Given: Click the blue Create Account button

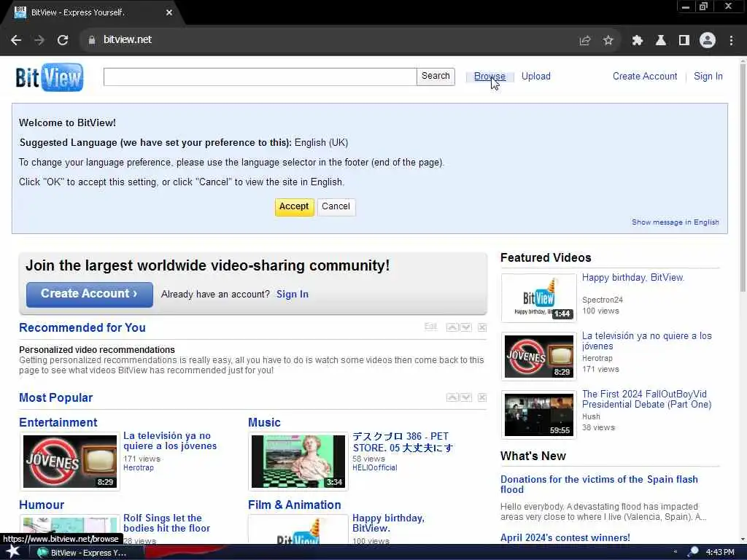Looking at the screenshot, I should (90, 295).
